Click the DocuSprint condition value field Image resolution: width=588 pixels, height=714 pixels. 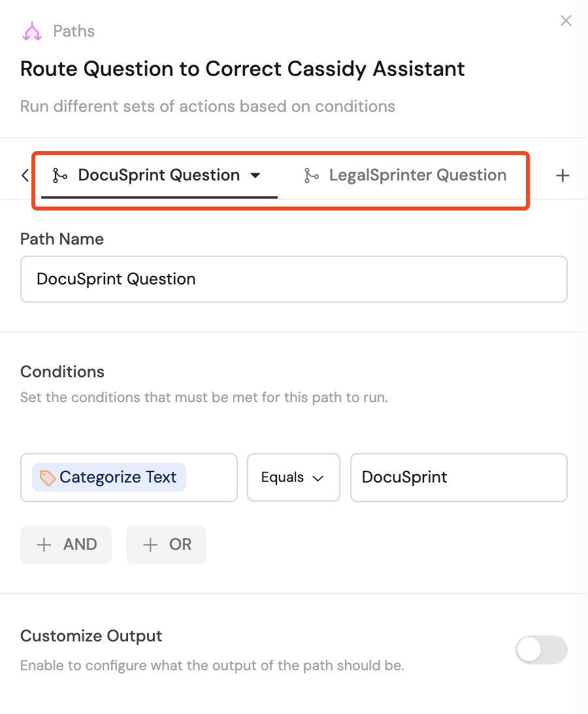[459, 477]
